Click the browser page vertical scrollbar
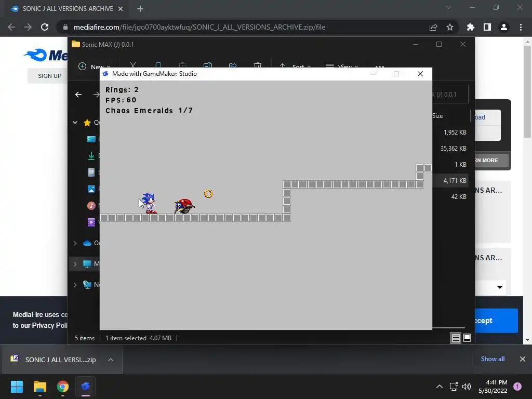The image size is (532, 399). pyautogui.click(x=527, y=91)
